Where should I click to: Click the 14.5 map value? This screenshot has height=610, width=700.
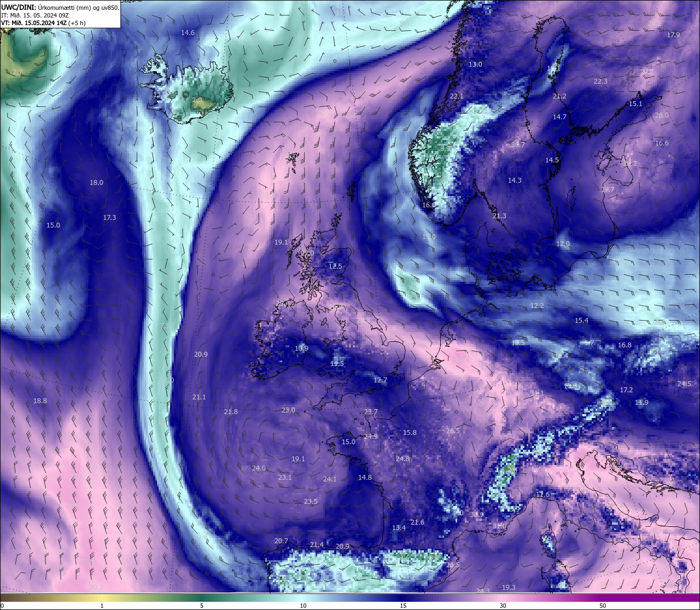pos(552,160)
